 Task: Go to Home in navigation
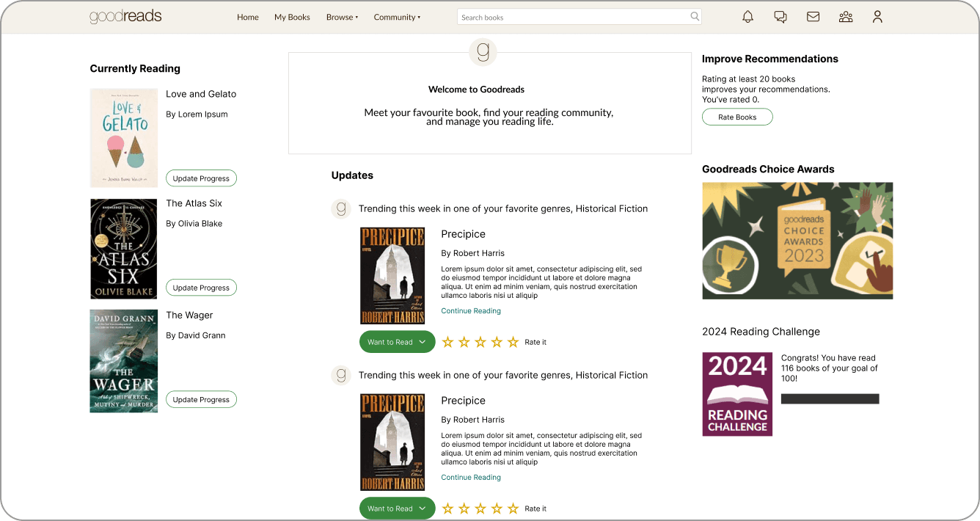(x=248, y=17)
